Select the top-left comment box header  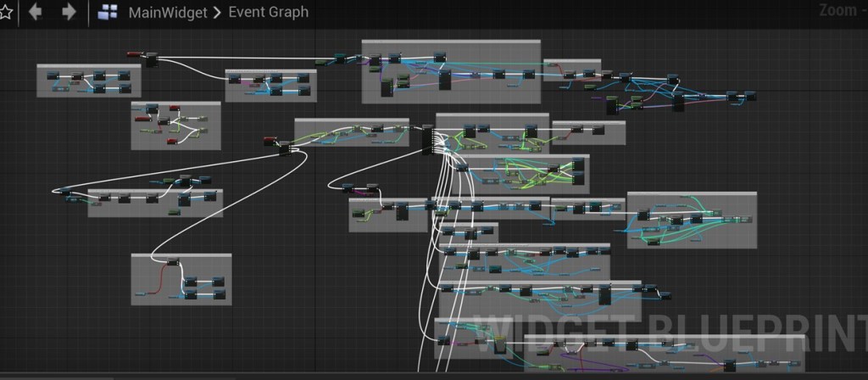pyautogui.click(x=88, y=66)
